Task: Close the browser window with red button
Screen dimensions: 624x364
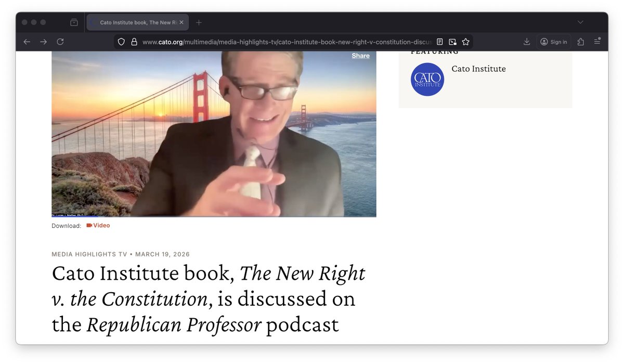Action: point(24,22)
